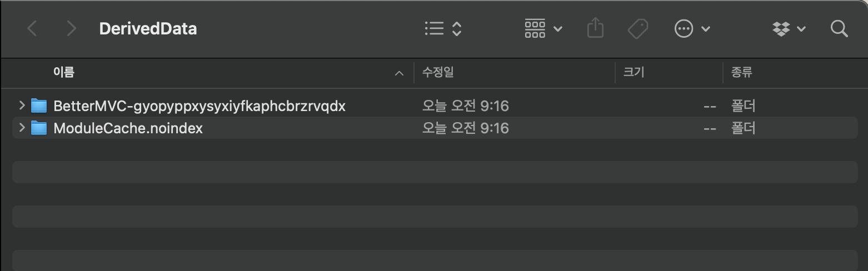Click the DerivedData window title

click(x=148, y=29)
